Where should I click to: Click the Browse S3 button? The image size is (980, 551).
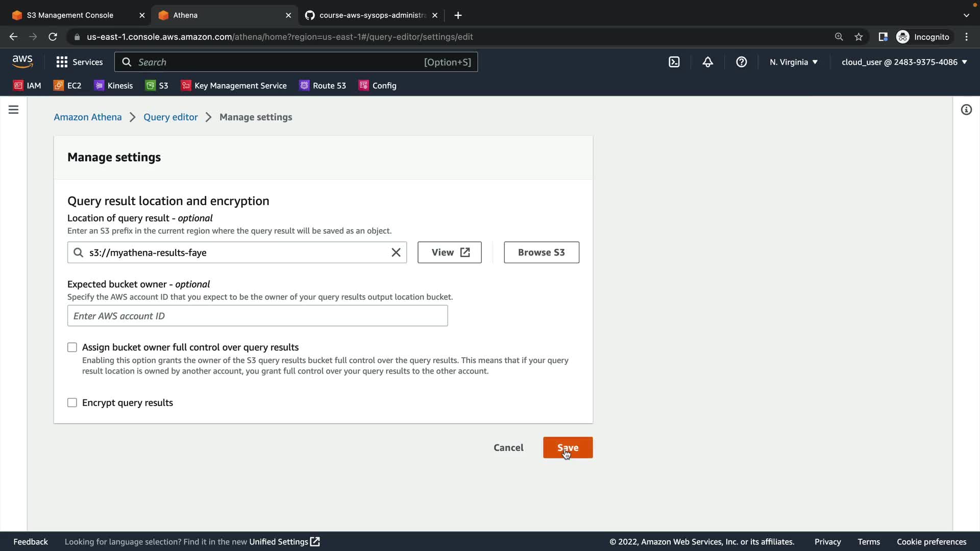tap(541, 253)
